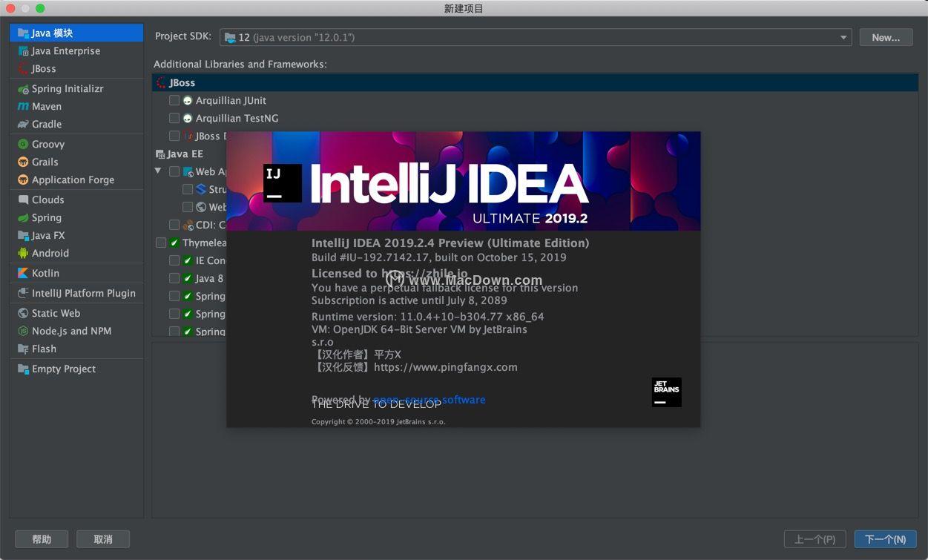This screenshot has width=928, height=560.
Task: Tick the IE Con… checkbox
Action: point(174,260)
